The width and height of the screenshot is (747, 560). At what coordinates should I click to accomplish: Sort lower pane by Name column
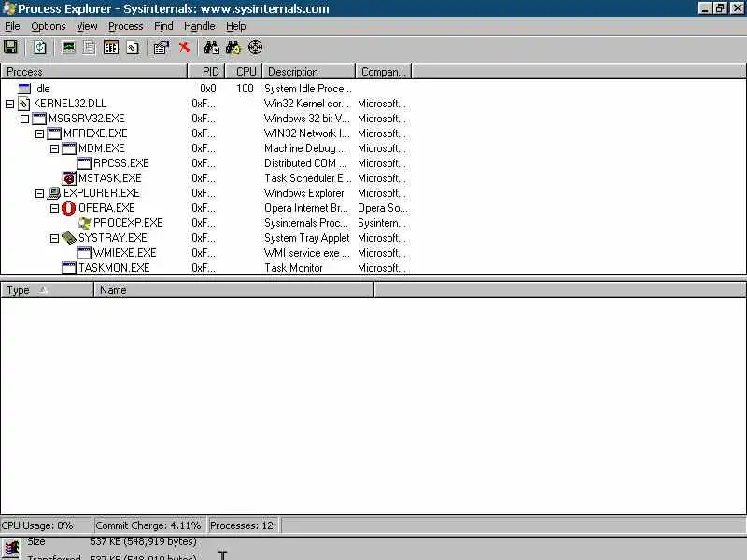tap(234, 290)
